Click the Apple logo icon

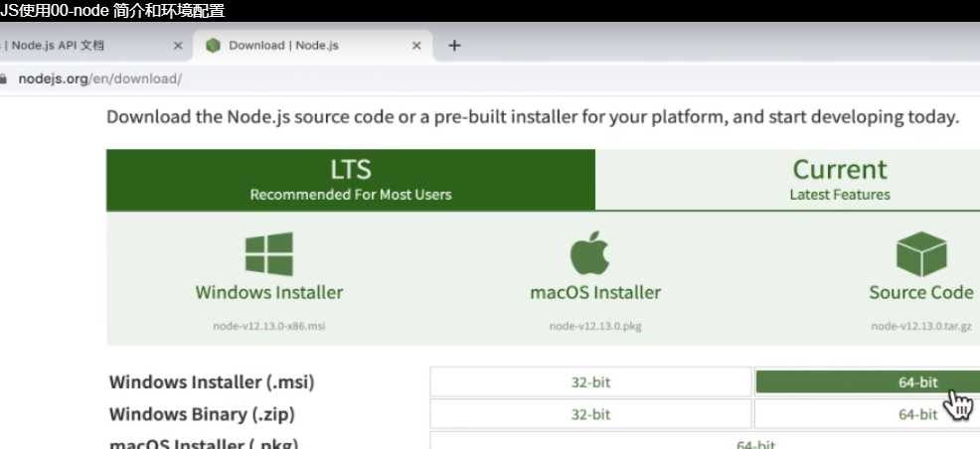point(588,253)
